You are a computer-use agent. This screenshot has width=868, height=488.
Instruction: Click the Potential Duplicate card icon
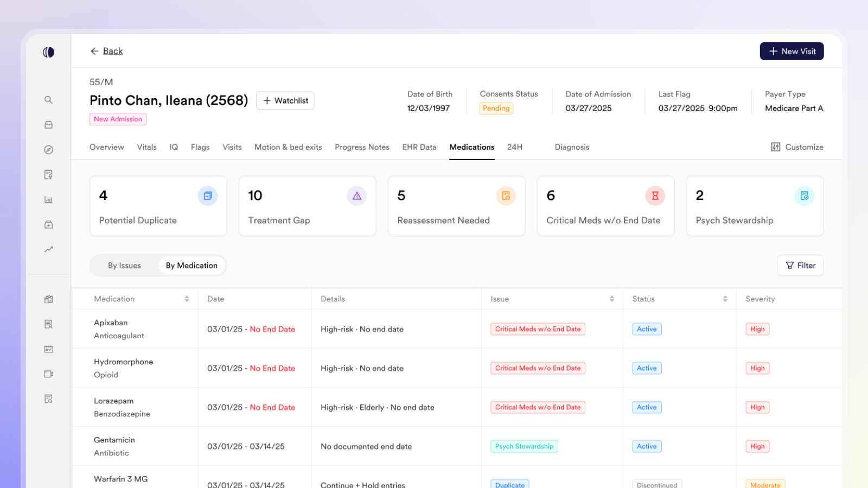(x=208, y=196)
